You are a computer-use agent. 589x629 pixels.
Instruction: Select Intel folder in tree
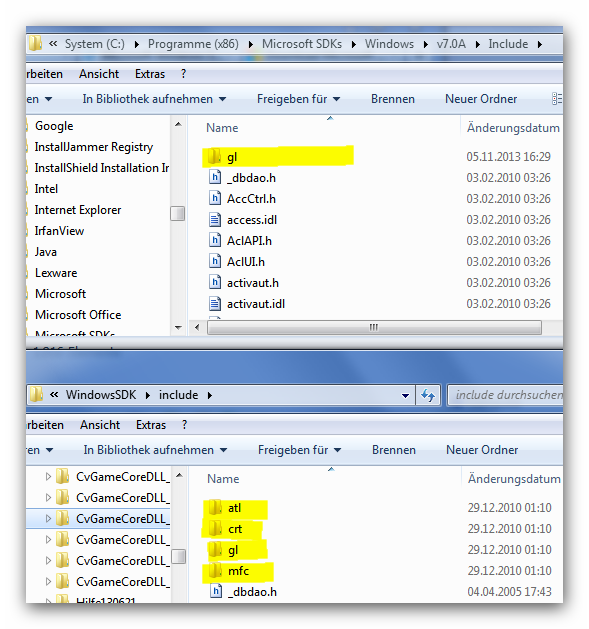(46, 189)
